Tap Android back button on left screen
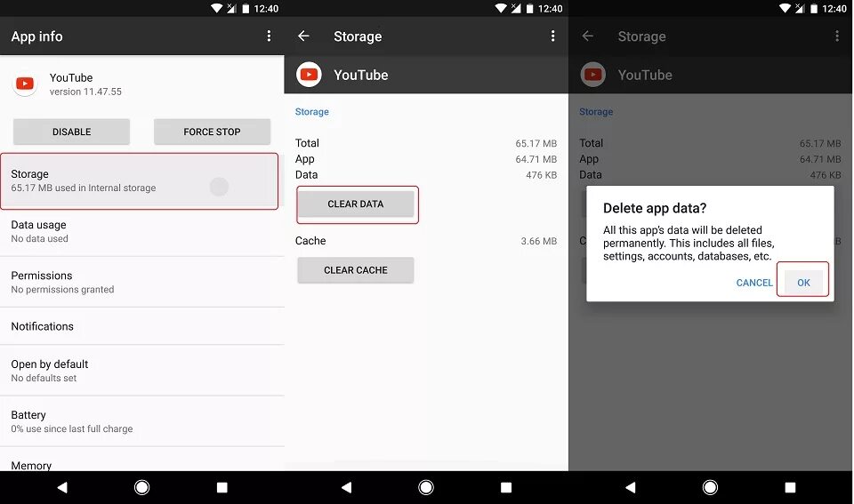This screenshot has width=854, height=504. 62,487
